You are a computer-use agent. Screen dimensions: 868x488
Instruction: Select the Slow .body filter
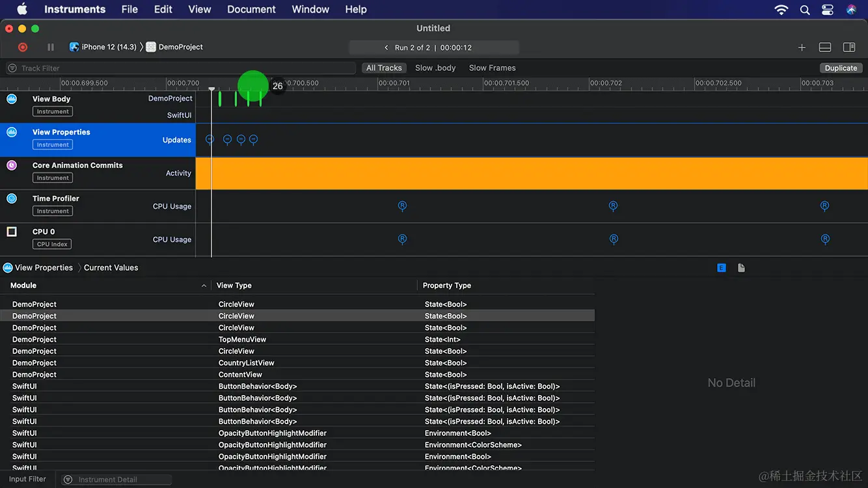(435, 68)
